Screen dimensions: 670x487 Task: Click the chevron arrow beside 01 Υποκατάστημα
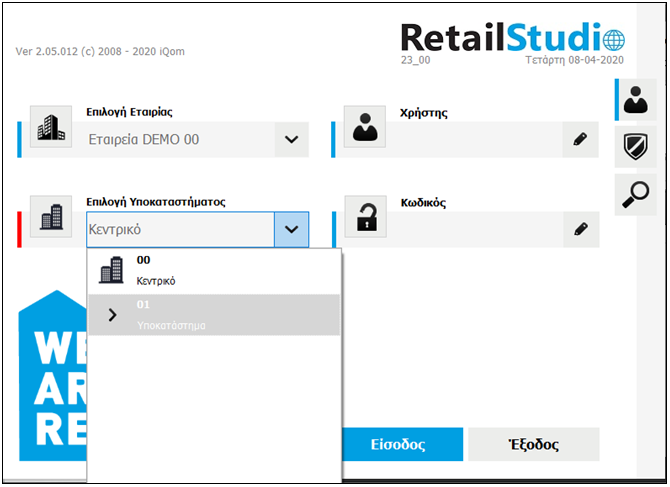112,315
